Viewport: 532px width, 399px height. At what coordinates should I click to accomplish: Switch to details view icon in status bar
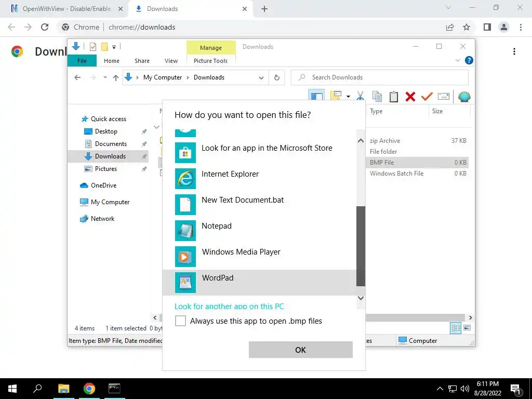coord(456,328)
